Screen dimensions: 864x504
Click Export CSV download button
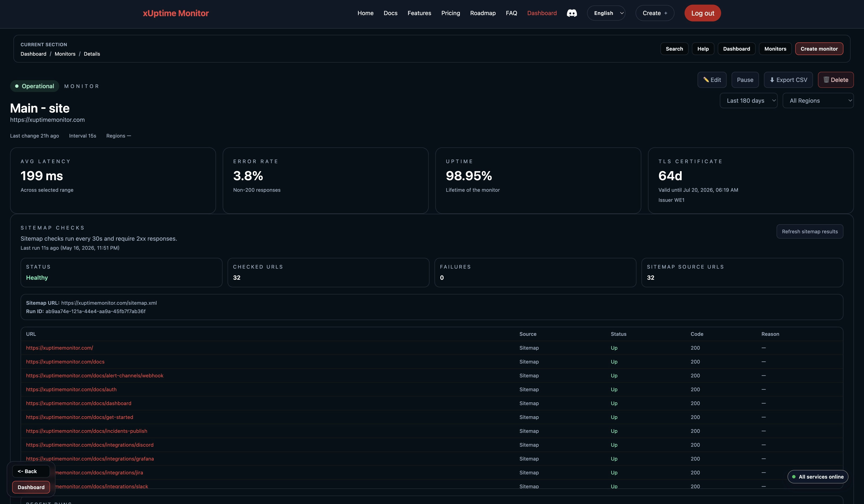pos(788,80)
